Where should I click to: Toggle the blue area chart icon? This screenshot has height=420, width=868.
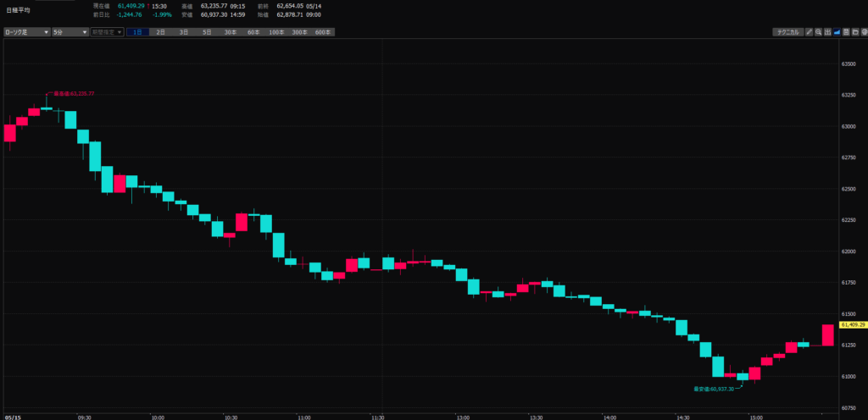[x=837, y=32]
